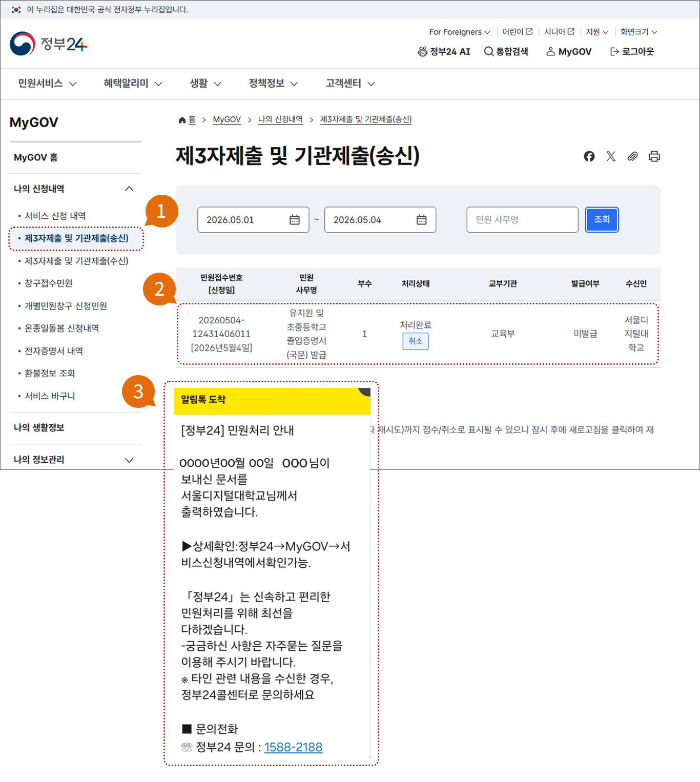Select 서비스 신청 내역 in sidebar
700x782 pixels.
pos(55,216)
